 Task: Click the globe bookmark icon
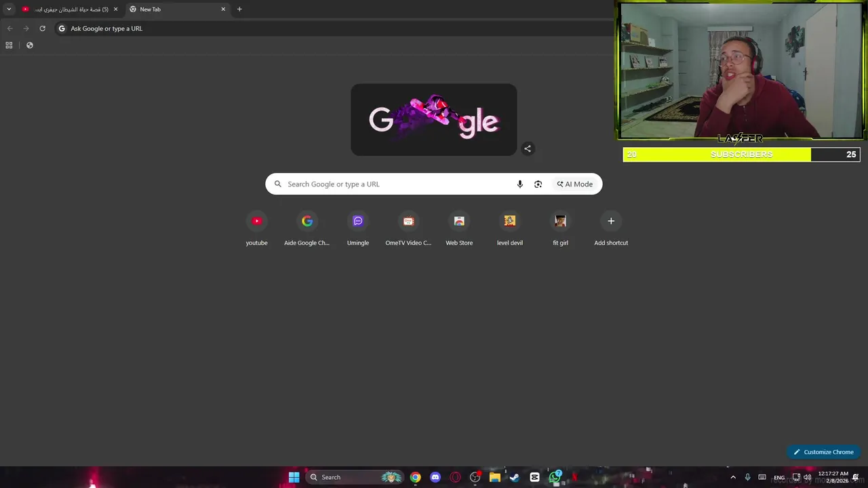pos(29,45)
